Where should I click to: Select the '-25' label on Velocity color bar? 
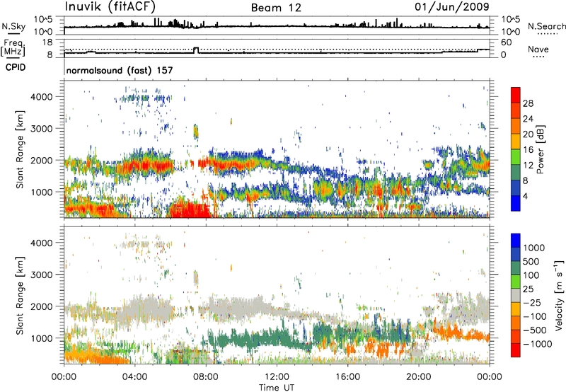click(x=531, y=303)
